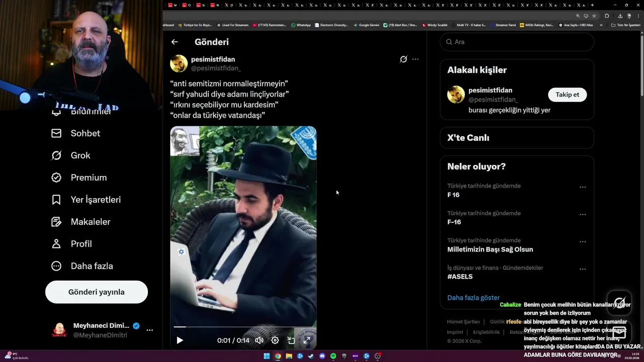Screen dimensions: 644x362
Task: Click the Makaleler article icon
Action: [56, 222]
